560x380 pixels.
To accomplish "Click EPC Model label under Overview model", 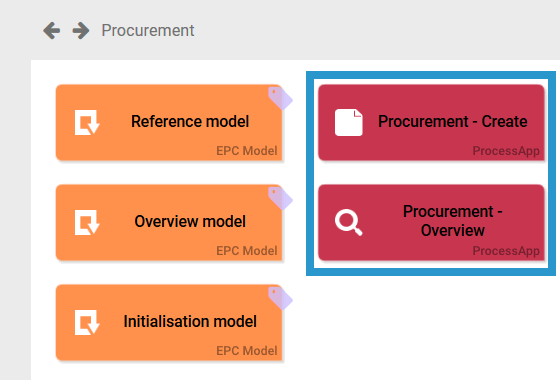I will [x=246, y=251].
